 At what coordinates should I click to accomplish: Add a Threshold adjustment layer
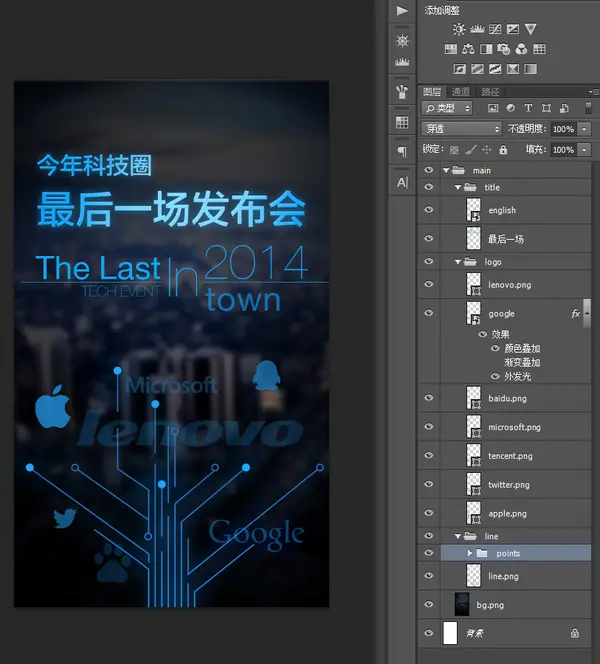pos(495,69)
